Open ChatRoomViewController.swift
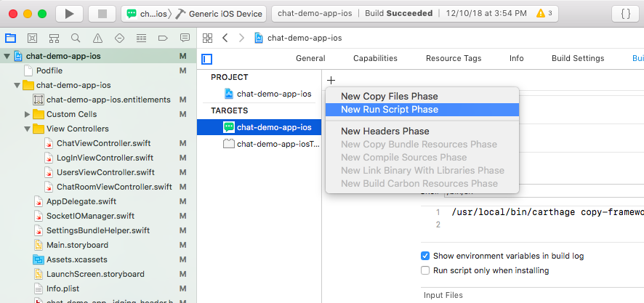Viewport: 644px width, 303px height. point(114,187)
